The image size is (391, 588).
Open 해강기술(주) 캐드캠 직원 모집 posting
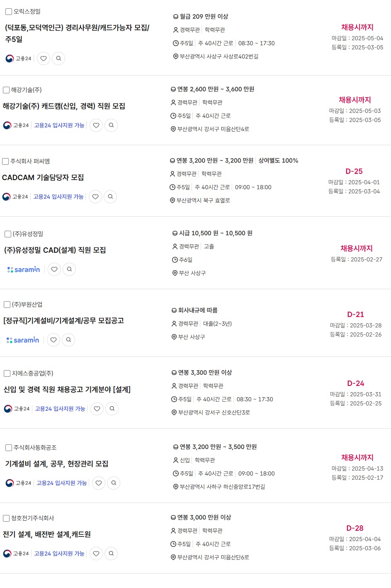coord(64,106)
